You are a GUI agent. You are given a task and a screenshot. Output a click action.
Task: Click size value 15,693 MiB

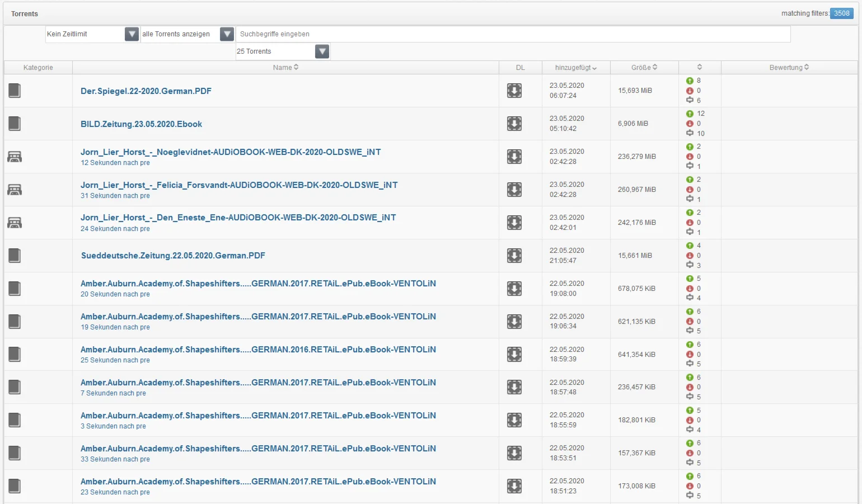pos(635,91)
